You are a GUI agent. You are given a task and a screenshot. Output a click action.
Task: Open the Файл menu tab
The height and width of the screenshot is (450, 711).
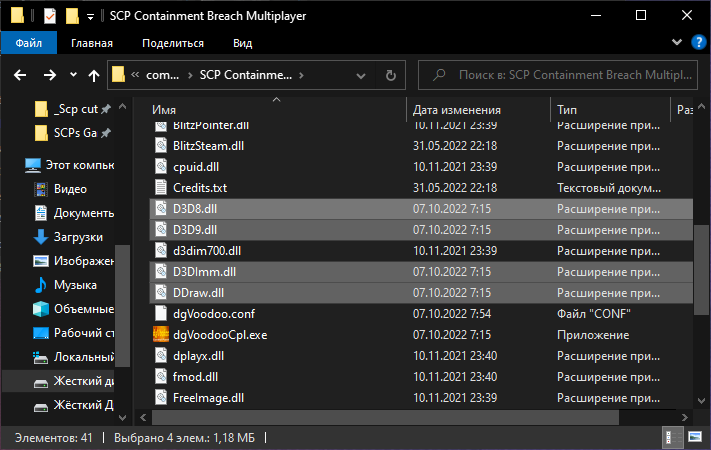[28, 43]
